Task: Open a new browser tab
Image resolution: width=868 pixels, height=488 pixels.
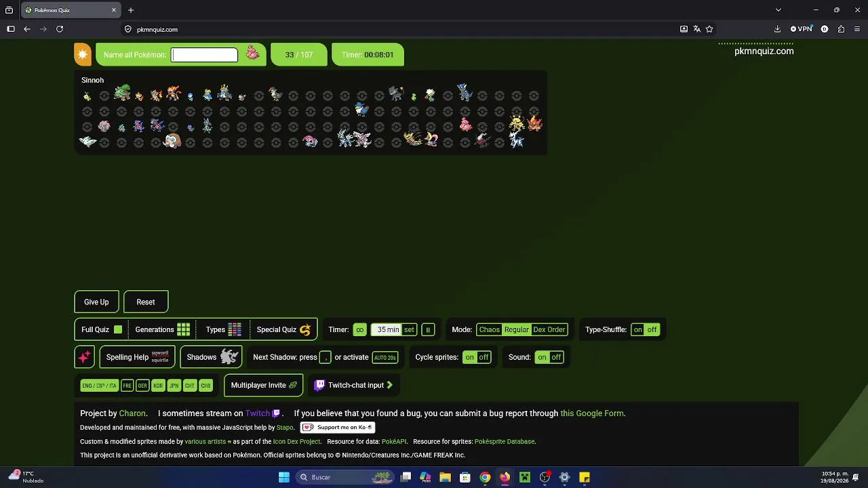Action: [x=131, y=10]
